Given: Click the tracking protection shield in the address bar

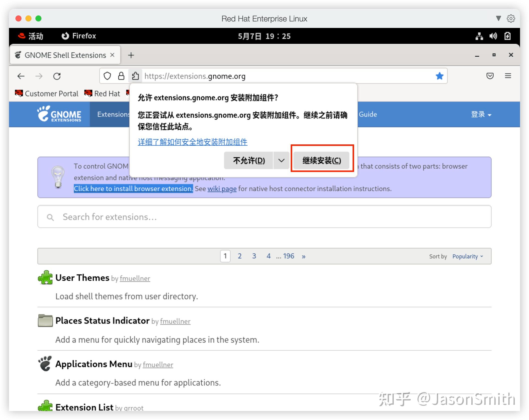Looking at the screenshot, I should (x=107, y=76).
